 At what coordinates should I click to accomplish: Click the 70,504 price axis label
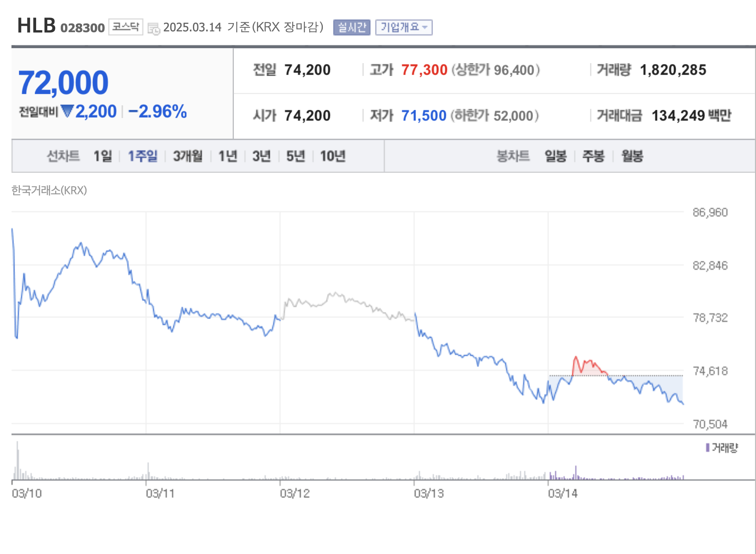pyautogui.click(x=710, y=424)
